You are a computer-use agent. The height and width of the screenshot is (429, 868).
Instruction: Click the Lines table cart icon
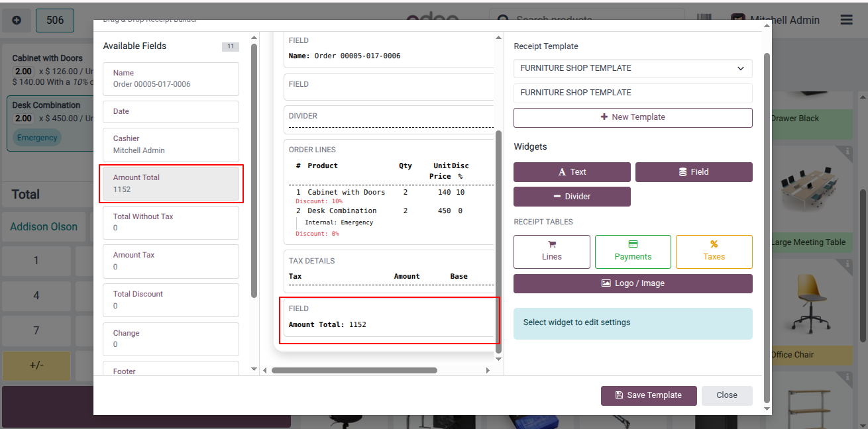tap(551, 244)
